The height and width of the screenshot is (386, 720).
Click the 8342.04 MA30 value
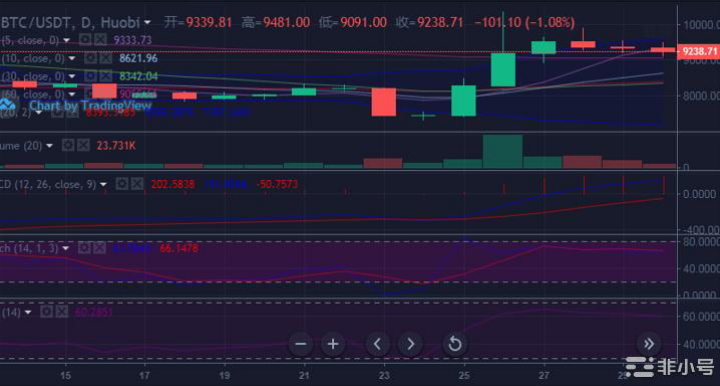pyautogui.click(x=138, y=76)
